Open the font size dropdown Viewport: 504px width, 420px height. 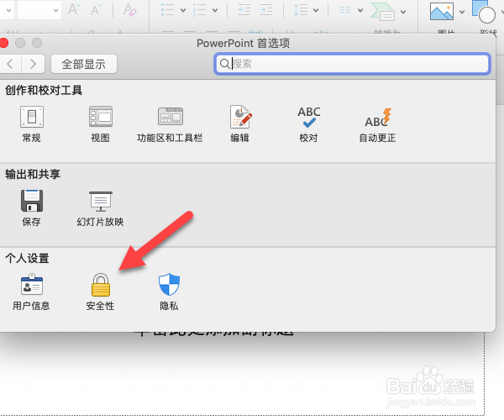(55, 10)
